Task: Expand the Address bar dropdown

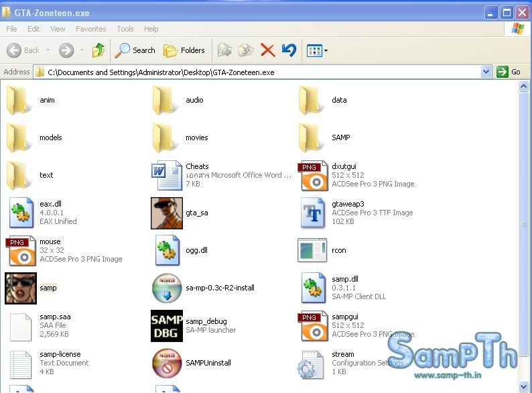Action: tap(486, 72)
